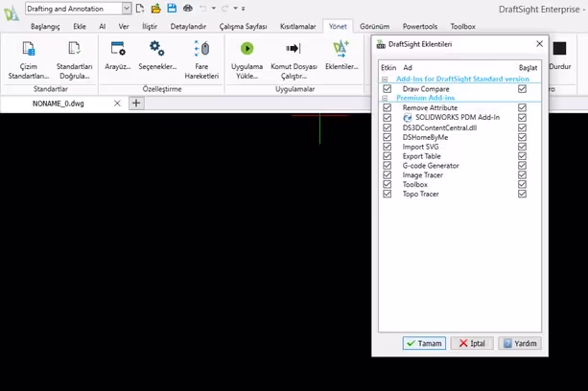Image resolution: width=588 pixels, height=391 pixels.
Task: Open Çalışma Sayfası ribbon tab
Action: pos(243,27)
